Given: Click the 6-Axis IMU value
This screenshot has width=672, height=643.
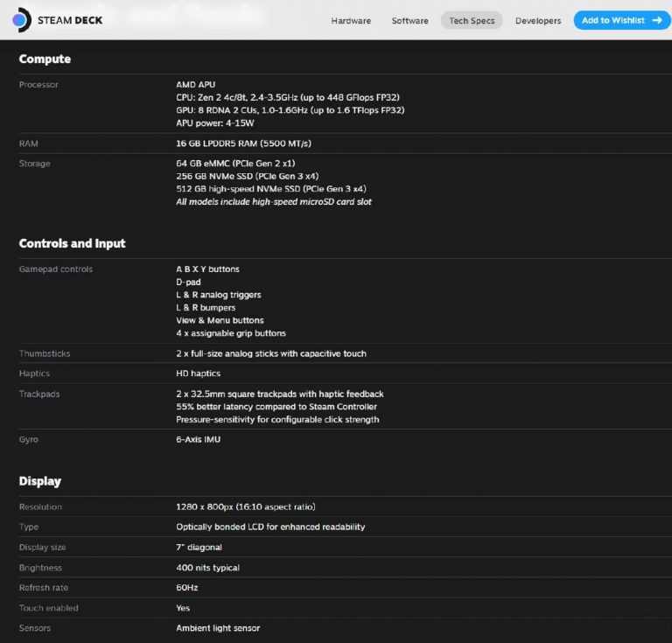Looking at the screenshot, I should pos(199,439).
